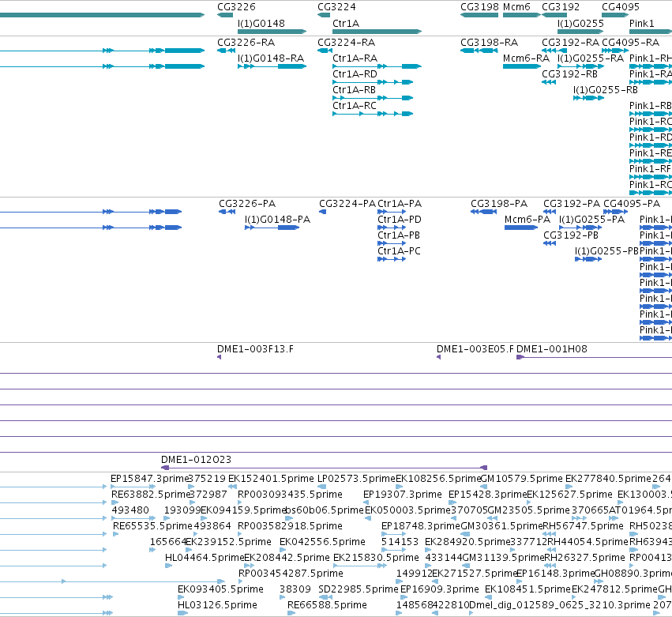The image size is (672, 617).
Task: Click the CG3224 gene label
Action: pos(336,7)
